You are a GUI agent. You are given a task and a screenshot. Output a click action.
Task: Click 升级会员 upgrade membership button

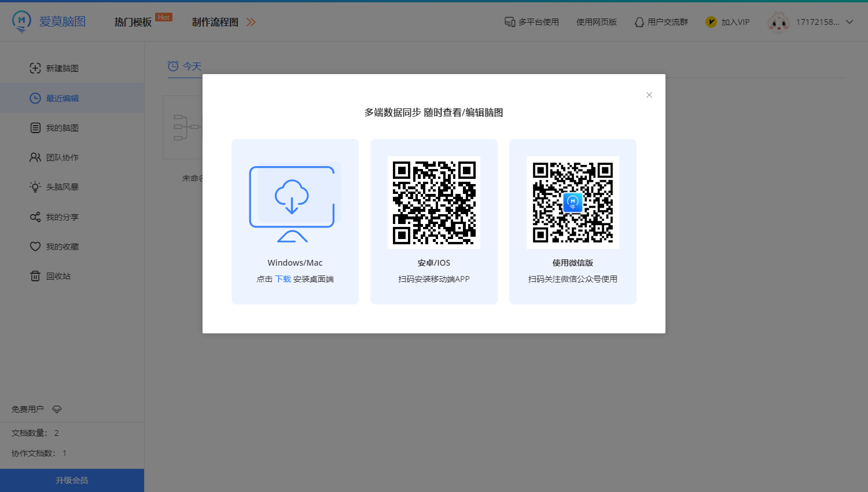tap(72, 480)
